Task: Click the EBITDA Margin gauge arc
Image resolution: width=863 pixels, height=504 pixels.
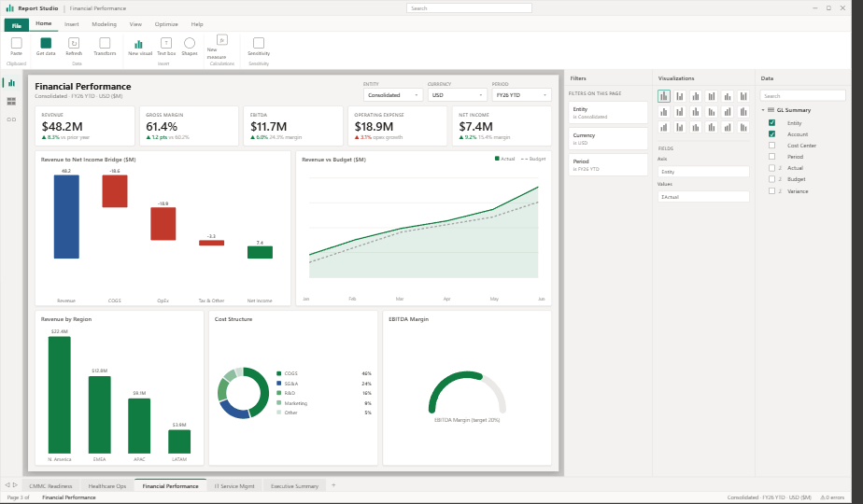Action: tap(467, 391)
